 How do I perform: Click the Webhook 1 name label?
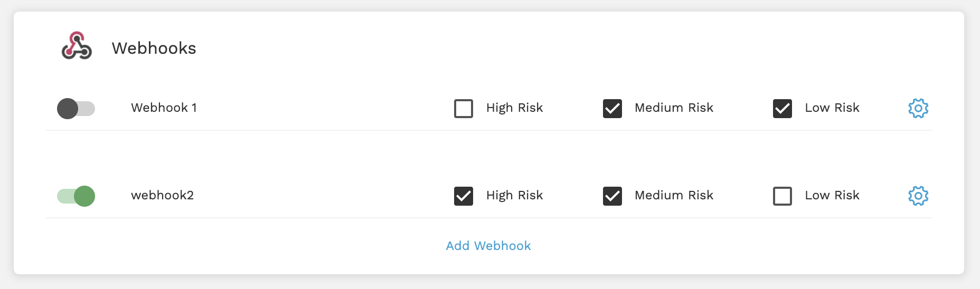point(164,108)
